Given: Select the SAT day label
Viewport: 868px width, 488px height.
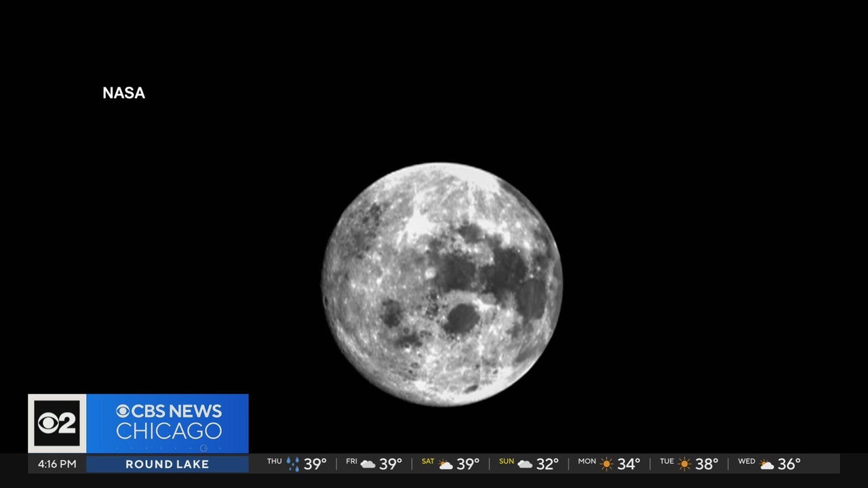Looking at the screenshot, I should coord(428,462).
